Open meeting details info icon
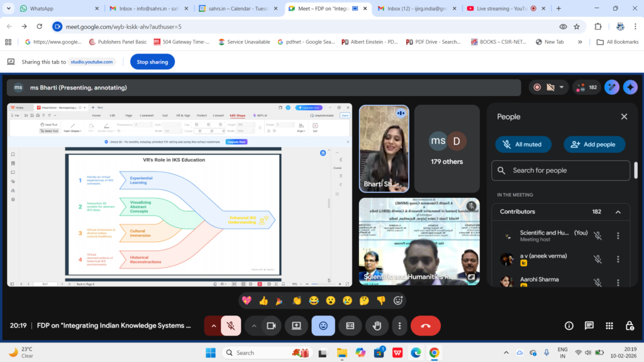The image size is (644, 362). (x=569, y=326)
